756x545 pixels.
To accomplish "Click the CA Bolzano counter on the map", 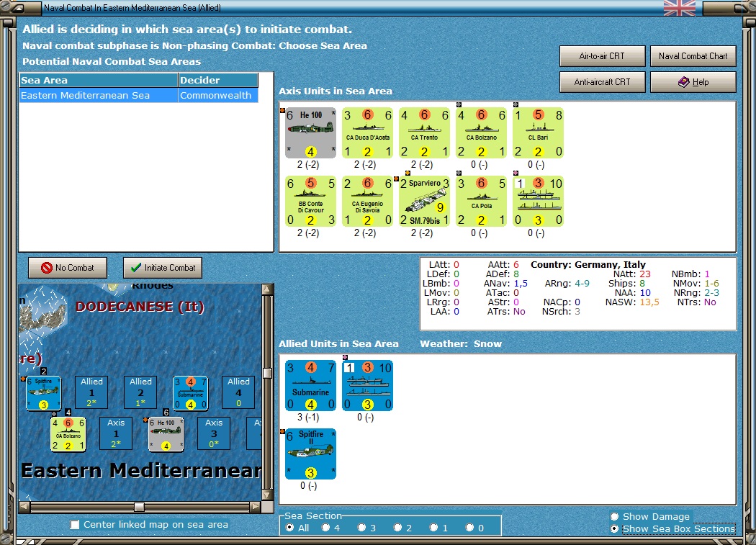I will click(x=68, y=434).
